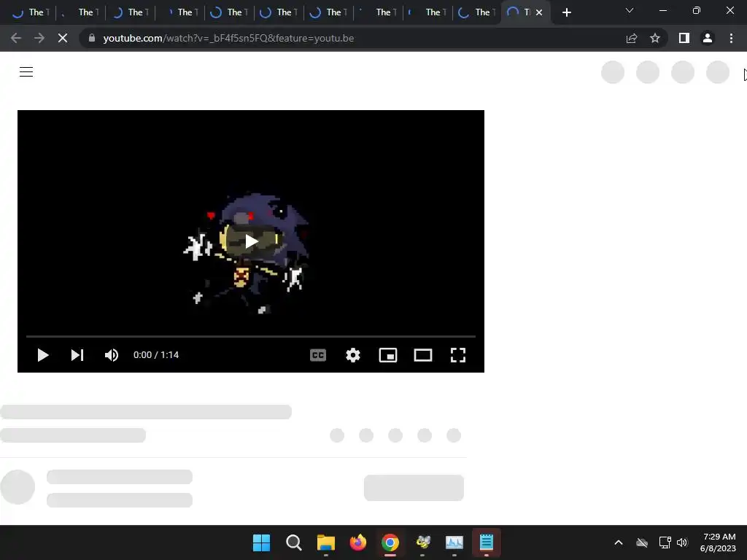Switch the video to miniplayer

coord(388,355)
